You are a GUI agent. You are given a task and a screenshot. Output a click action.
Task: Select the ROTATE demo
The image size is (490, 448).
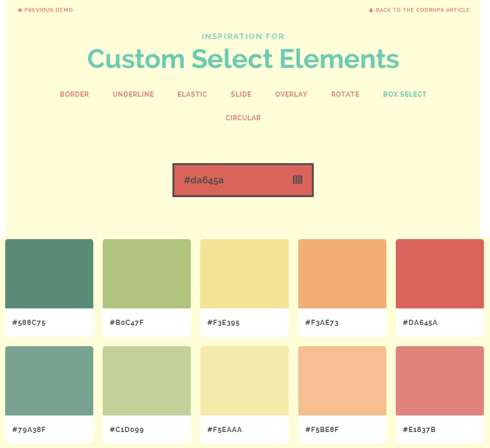(x=345, y=94)
